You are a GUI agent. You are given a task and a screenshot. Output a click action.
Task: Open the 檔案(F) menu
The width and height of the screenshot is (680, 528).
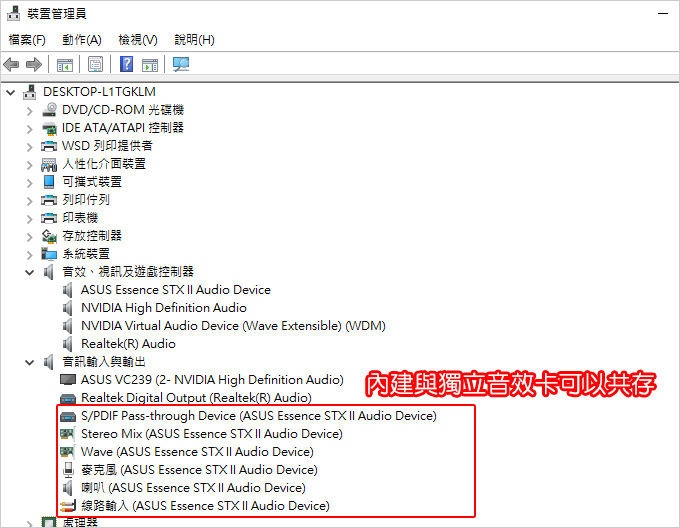27,40
